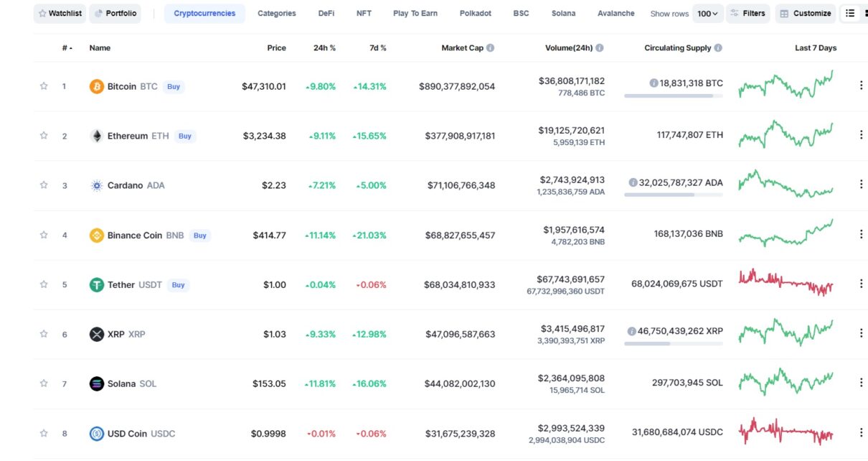
Task: Switch to the Avalanche tab
Action: coord(615,14)
